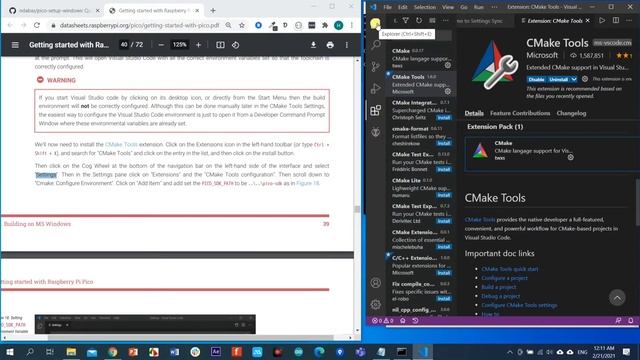Open the Selection menu in VS Code

tap(424, 7)
